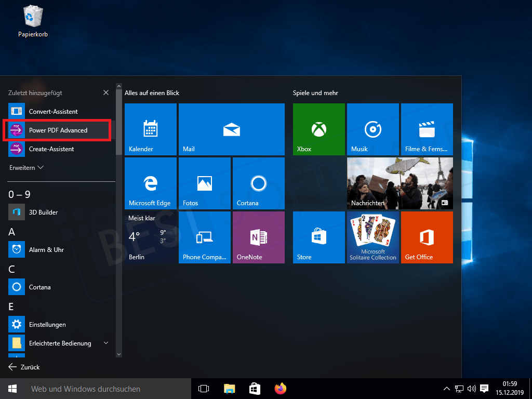The height and width of the screenshot is (399, 532).
Task: Open the Create-Assistent entry
Action: click(51, 149)
